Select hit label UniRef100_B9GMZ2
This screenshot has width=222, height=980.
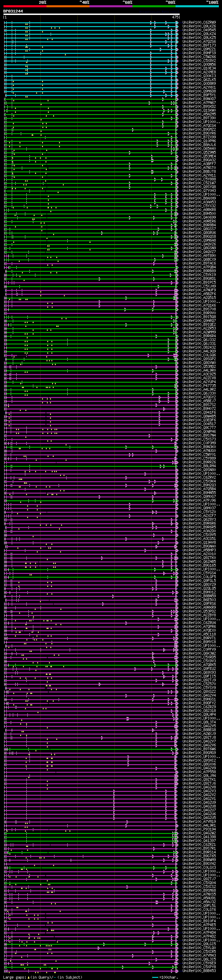pos(199,129)
